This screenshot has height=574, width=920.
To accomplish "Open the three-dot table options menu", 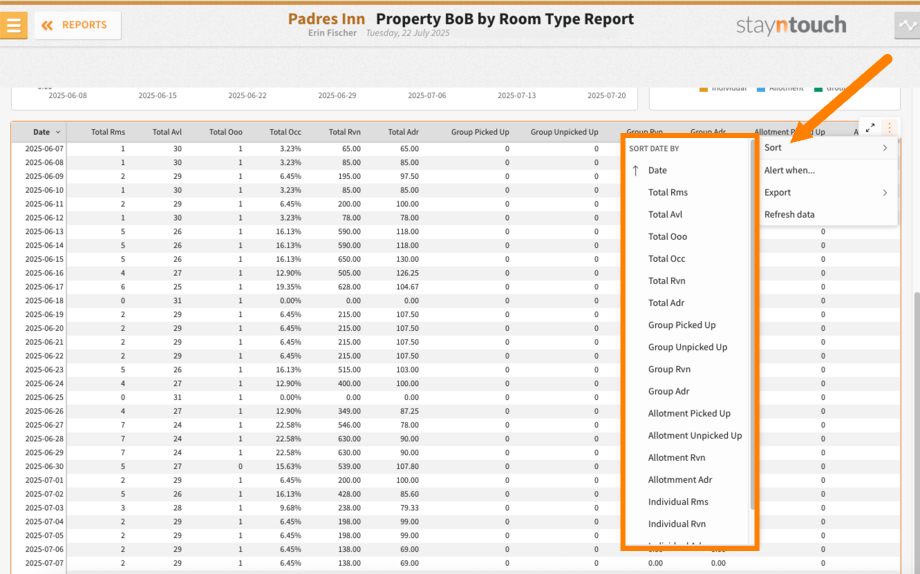I will 889,127.
